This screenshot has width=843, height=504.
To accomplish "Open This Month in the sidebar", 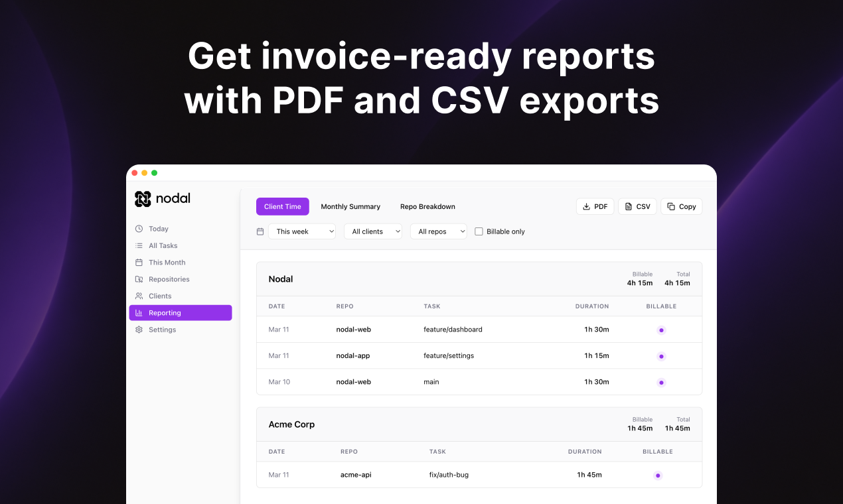I will (x=181, y=263).
